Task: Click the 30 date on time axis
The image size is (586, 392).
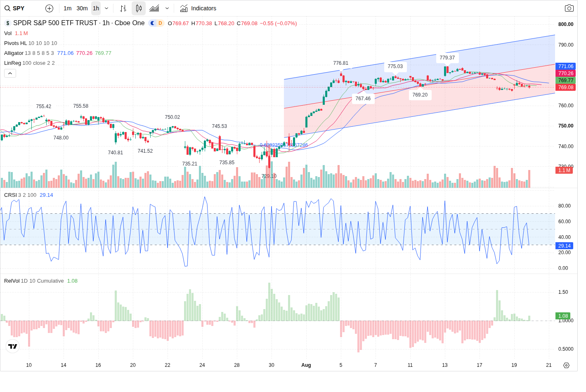Action: pos(272,365)
